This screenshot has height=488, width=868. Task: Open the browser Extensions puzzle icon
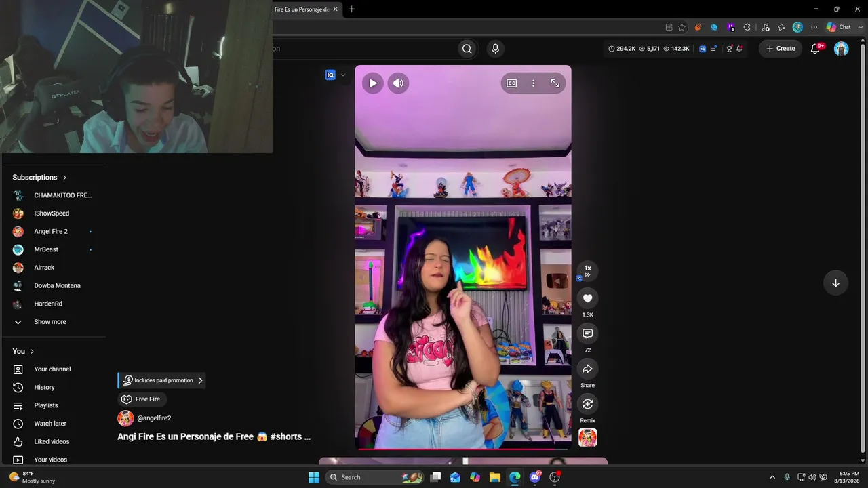click(x=747, y=27)
